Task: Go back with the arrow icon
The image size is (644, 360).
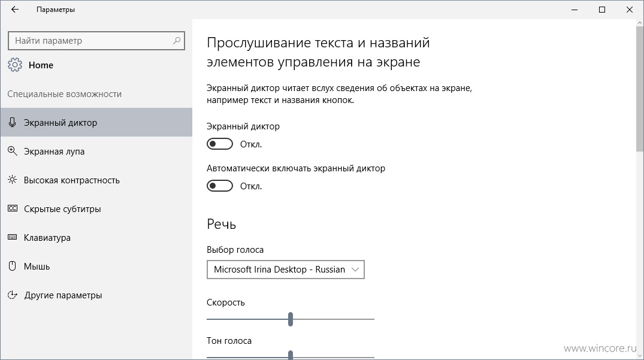Action: [x=15, y=10]
